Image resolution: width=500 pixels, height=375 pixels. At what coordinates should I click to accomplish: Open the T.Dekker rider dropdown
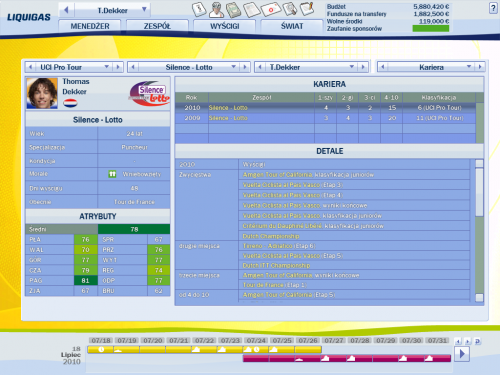[x=352, y=67]
